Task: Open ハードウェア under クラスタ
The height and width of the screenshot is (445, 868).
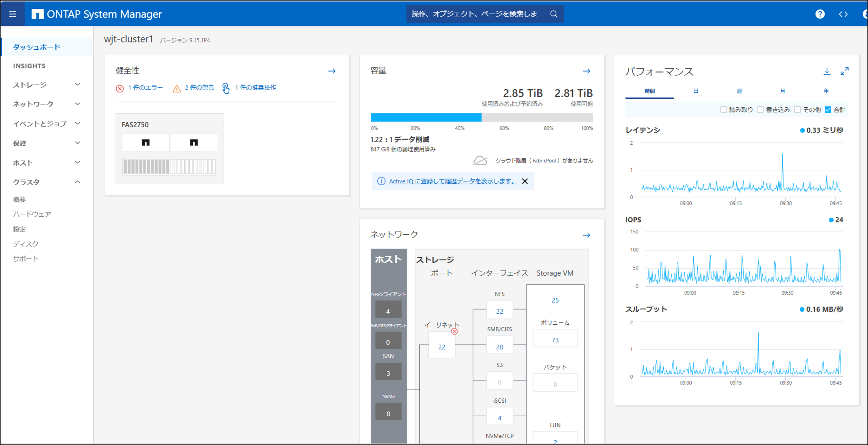Action: click(x=32, y=214)
